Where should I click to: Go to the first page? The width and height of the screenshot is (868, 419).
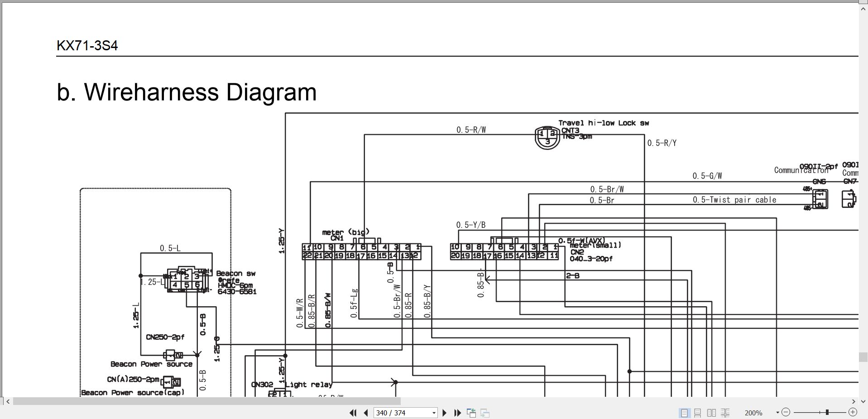(353, 413)
